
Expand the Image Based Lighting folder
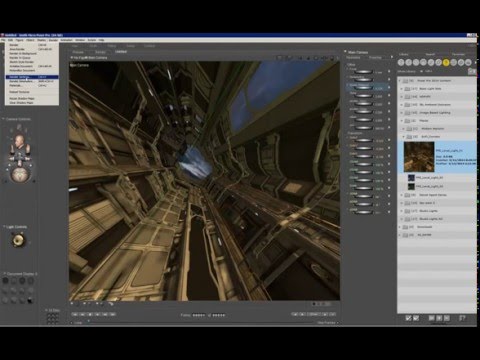[402, 113]
